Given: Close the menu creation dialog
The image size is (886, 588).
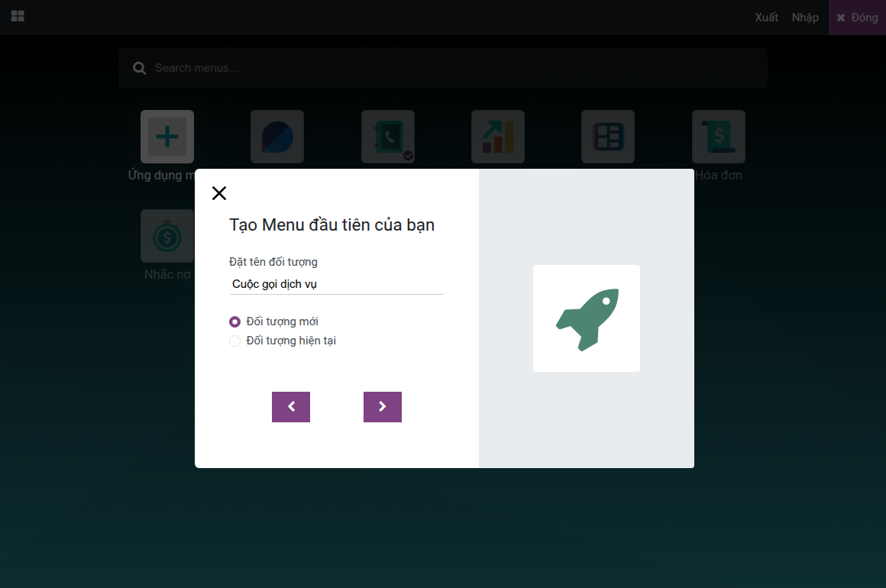Looking at the screenshot, I should 219,193.
